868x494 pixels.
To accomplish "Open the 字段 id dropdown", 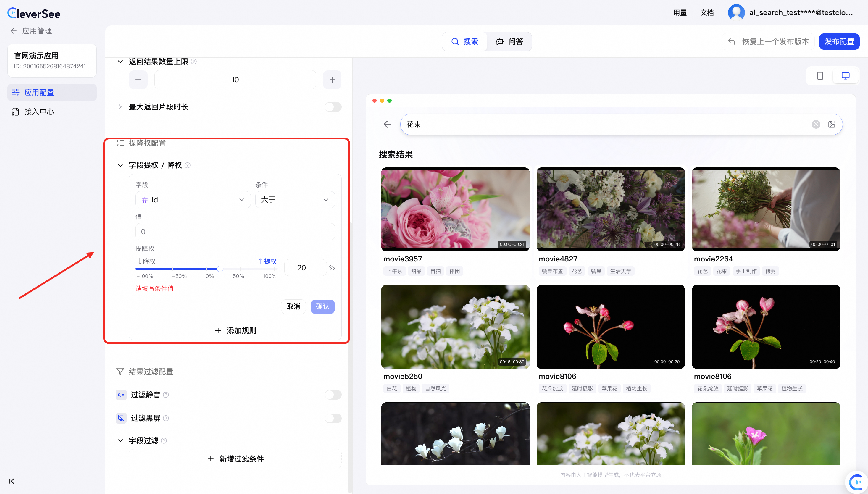I will pos(193,199).
